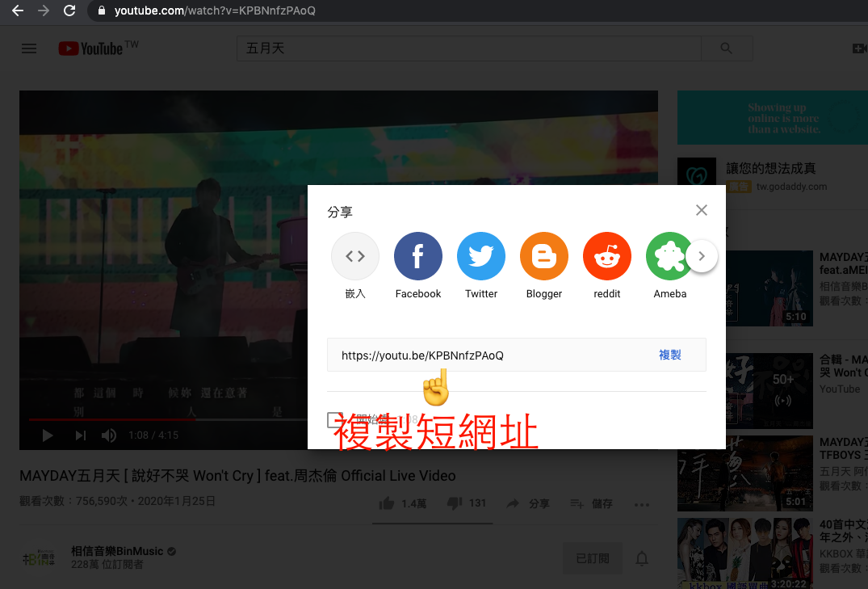868x589 pixels.
Task: Open the share (分享) button under the video
Action: [x=528, y=503]
